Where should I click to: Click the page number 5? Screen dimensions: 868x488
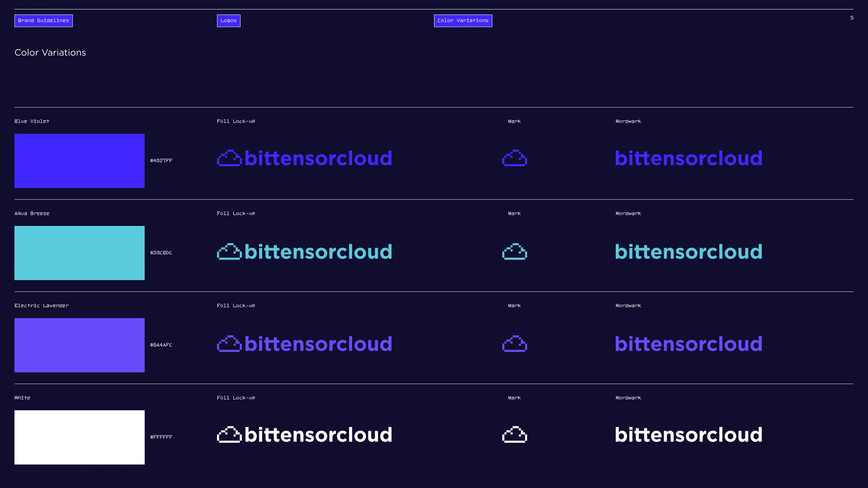(x=852, y=18)
